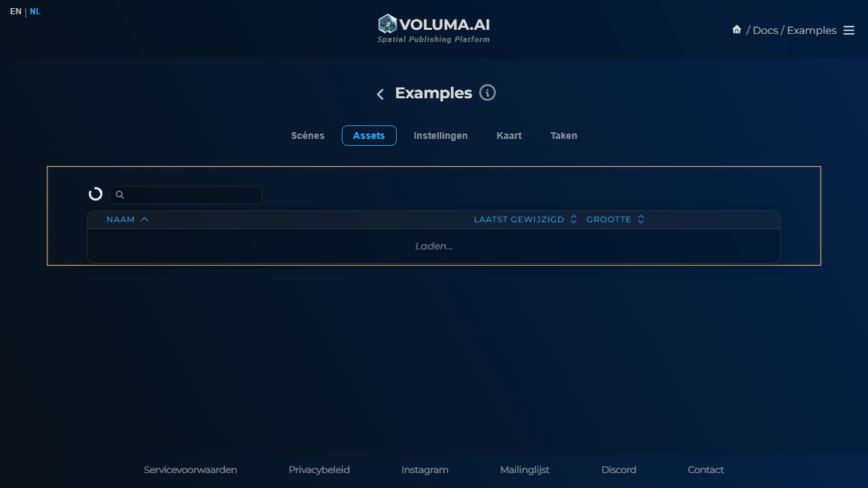Image resolution: width=868 pixels, height=488 pixels.
Task: Click the search magnifier icon
Action: click(120, 195)
